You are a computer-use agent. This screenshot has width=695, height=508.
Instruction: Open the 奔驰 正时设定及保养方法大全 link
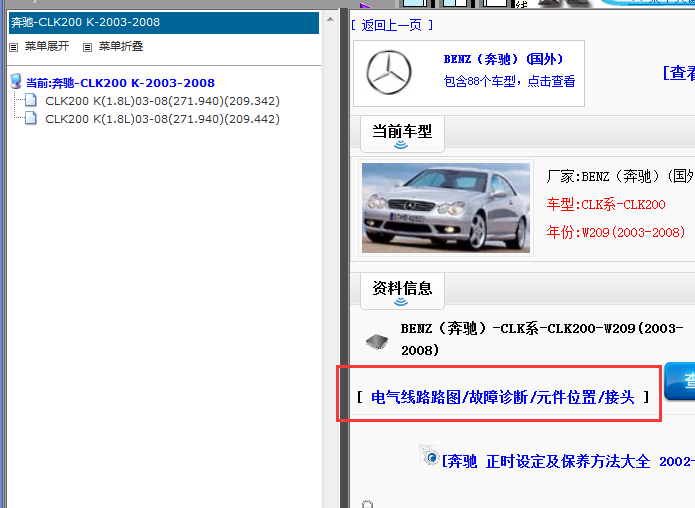tap(568, 461)
